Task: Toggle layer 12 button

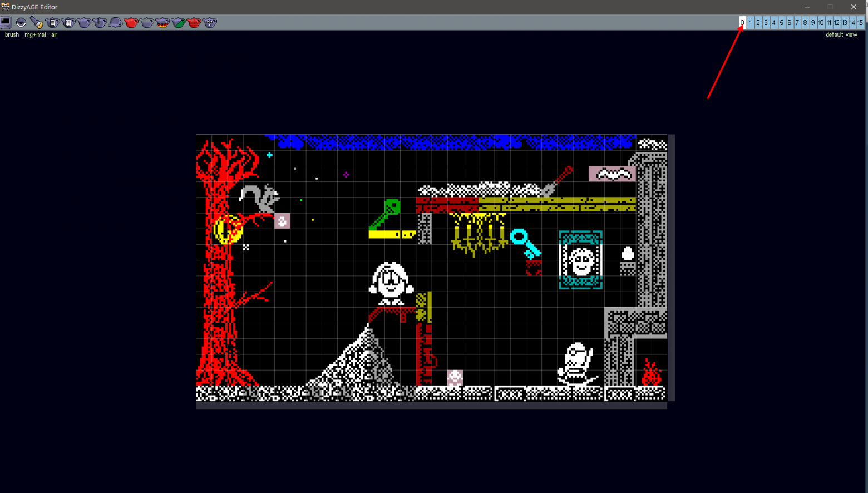Action: point(836,22)
